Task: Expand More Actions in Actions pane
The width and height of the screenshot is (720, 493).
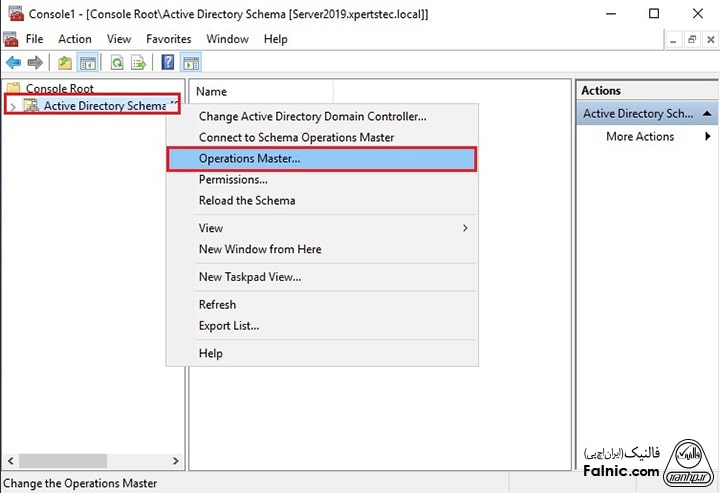Action: point(704,137)
